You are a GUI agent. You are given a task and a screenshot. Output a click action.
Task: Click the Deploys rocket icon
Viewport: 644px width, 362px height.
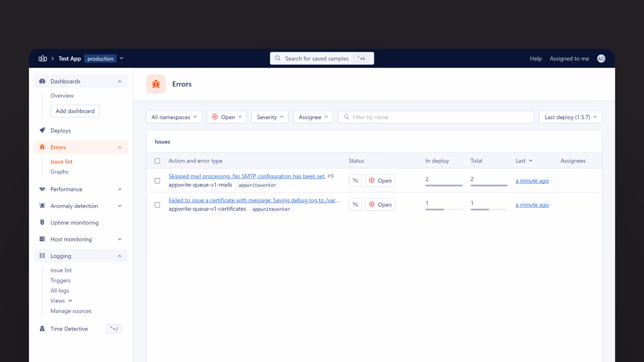point(42,130)
